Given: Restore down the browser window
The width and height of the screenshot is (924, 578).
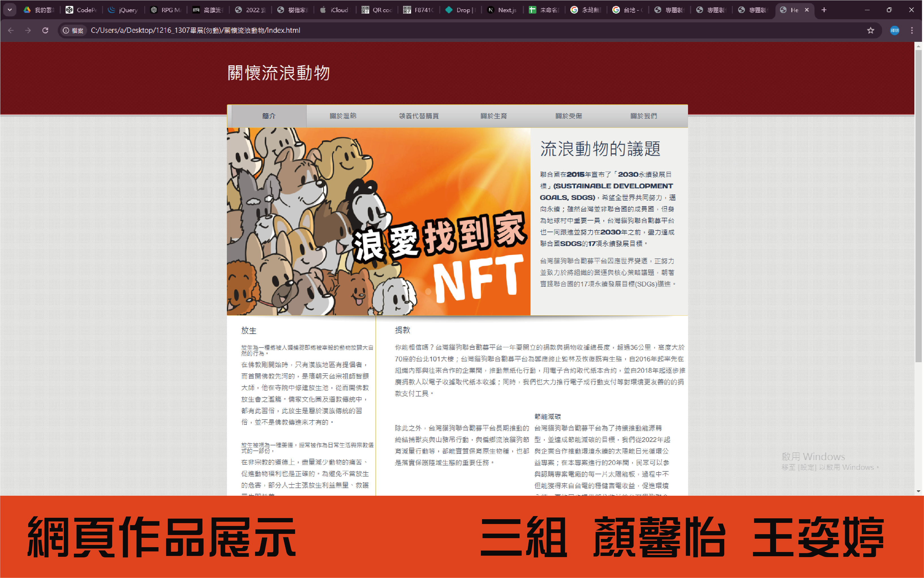Looking at the screenshot, I should [x=889, y=10].
